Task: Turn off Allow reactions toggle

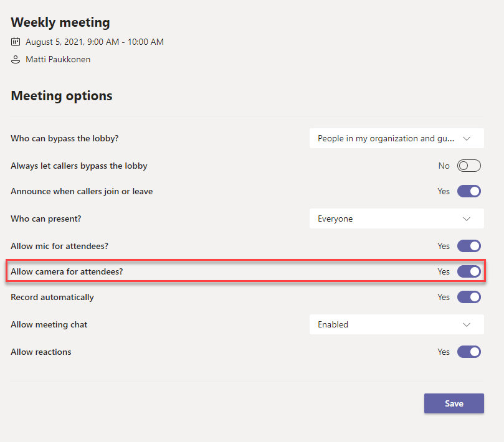Action: coord(469,352)
